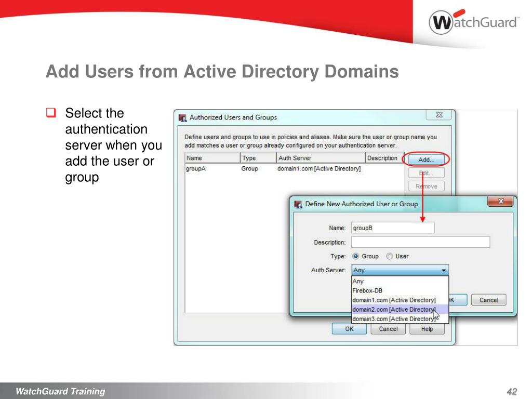This screenshot has height=399, width=532.
Task: Choose Any in the Auth Server list
Action: point(400,281)
